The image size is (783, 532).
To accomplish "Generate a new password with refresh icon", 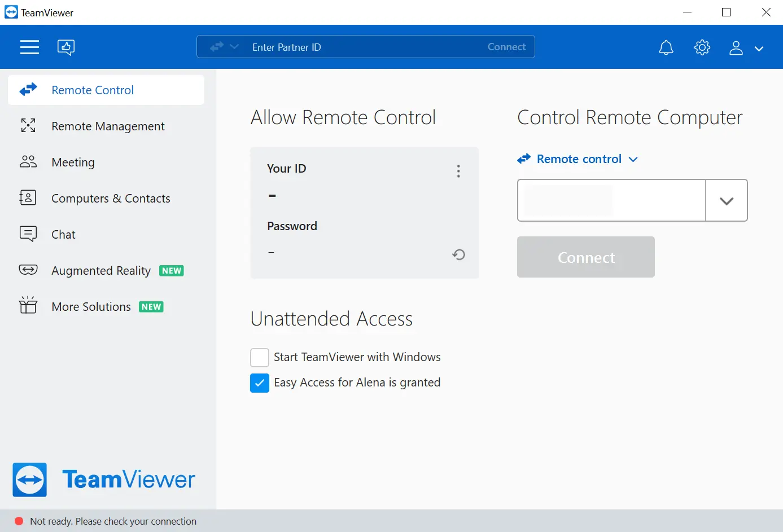I will [458, 254].
